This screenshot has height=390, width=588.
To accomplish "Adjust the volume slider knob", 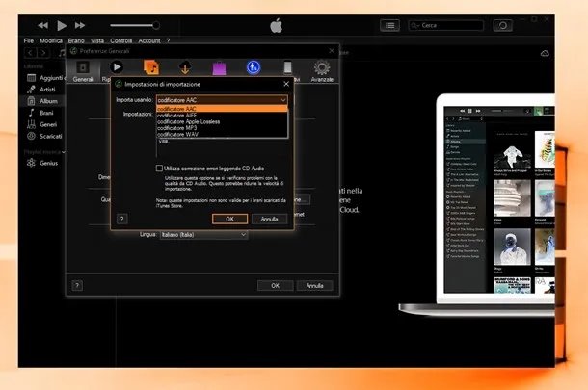I will click(x=156, y=25).
